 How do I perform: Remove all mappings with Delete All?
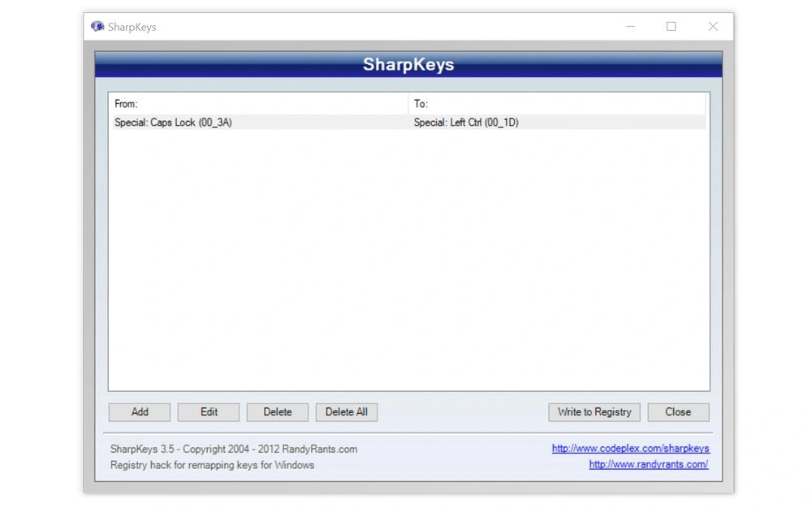click(x=347, y=412)
